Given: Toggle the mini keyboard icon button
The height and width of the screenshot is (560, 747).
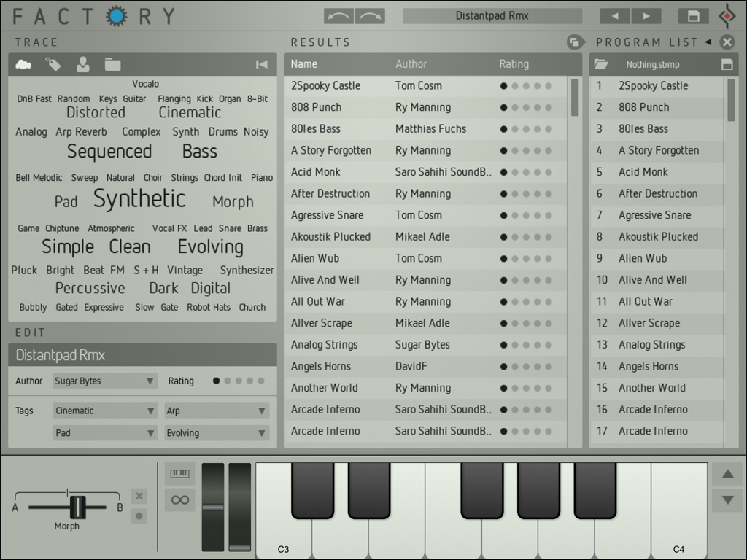Looking at the screenshot, I should pyautogui.click(x=179, y=473).
